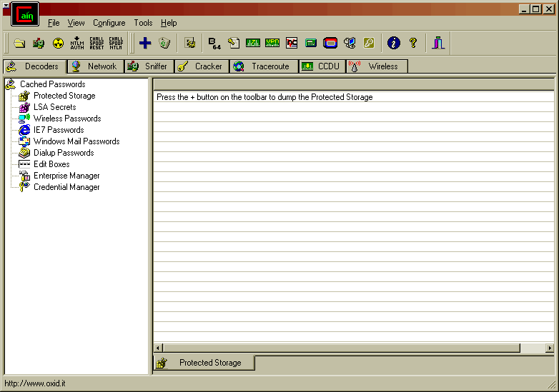559x392 pixels.
Task: Open the Configure dialog from toolbar gear icon
Action: (190, 44)
